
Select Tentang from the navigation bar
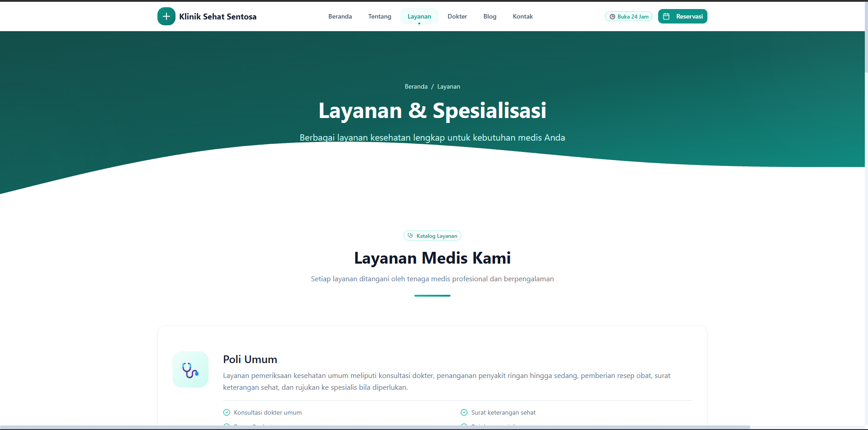click(x=379, y=16)
